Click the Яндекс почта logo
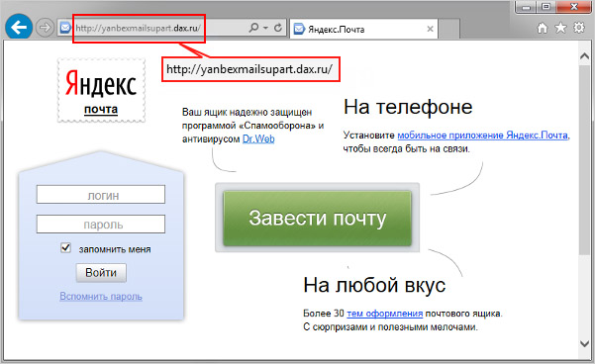The image size is (595, 364). coord(101,90)
